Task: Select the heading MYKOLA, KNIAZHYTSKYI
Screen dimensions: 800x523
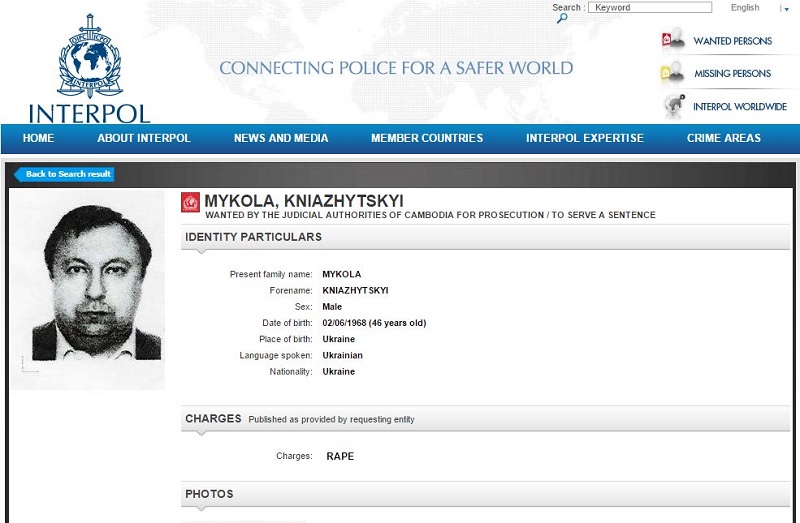Action: [x=304, y=201]
